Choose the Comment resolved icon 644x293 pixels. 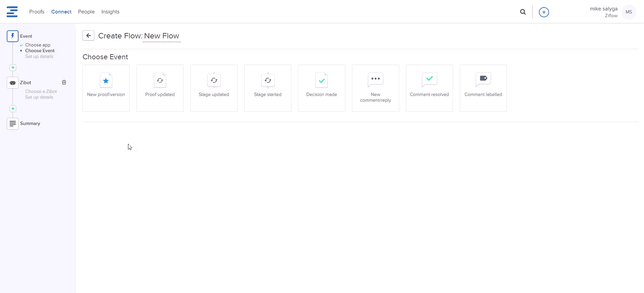tap(429, 79)
